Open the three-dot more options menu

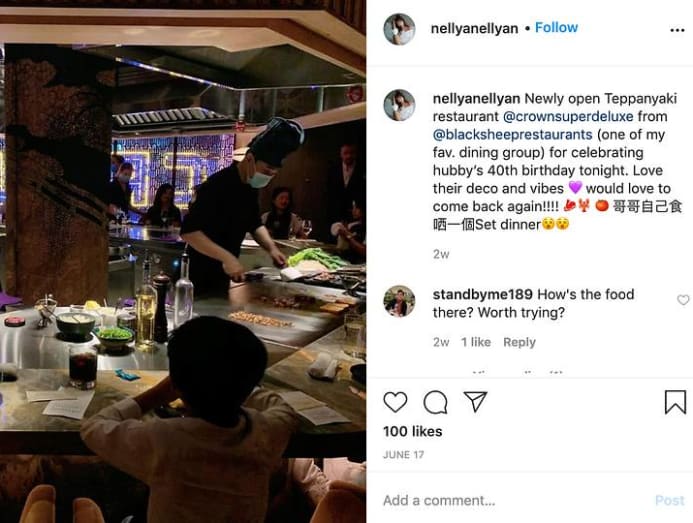tap(677, 30)
